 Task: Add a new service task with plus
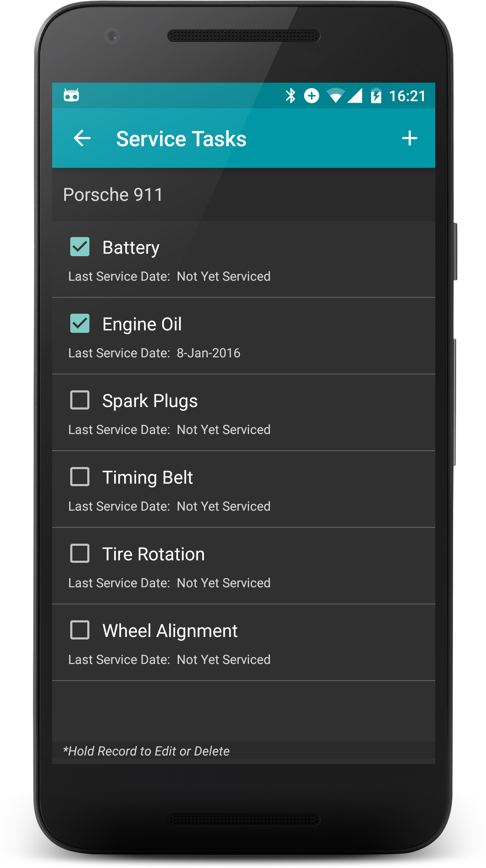point(409,138)
